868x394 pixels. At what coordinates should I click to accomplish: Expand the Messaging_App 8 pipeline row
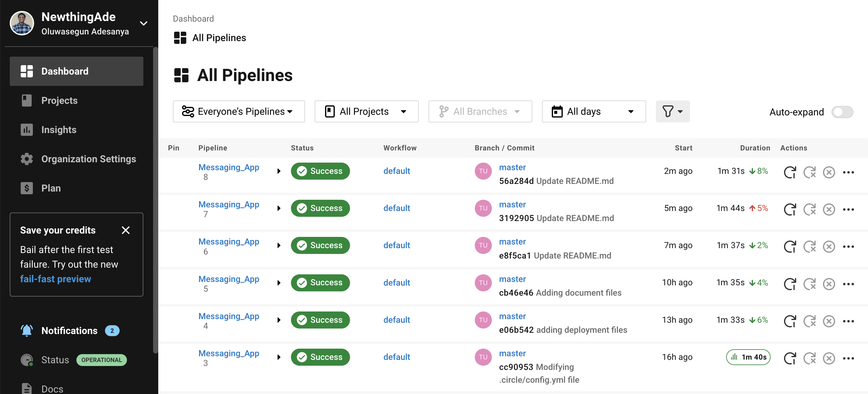pyautogui.click(x=279, y=171)
